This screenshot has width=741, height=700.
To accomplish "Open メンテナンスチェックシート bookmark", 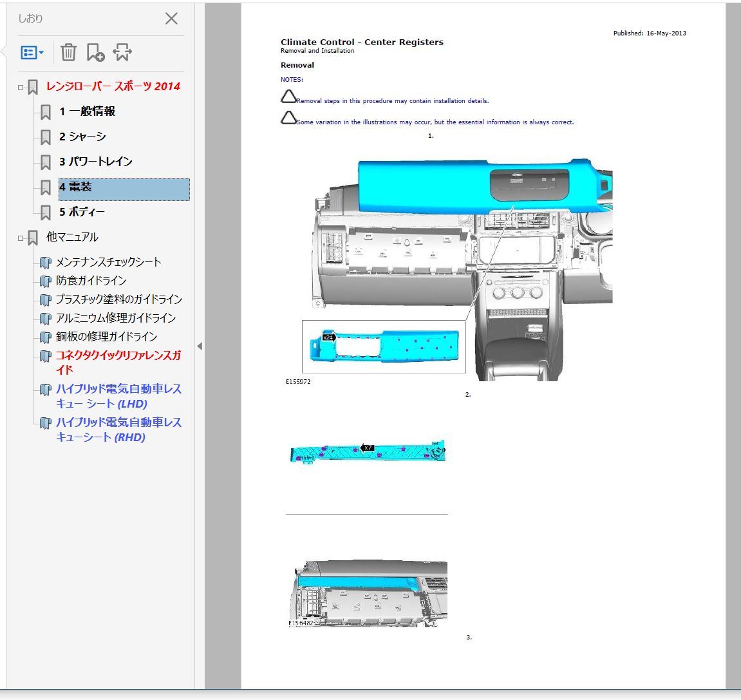I will point(109,262).
